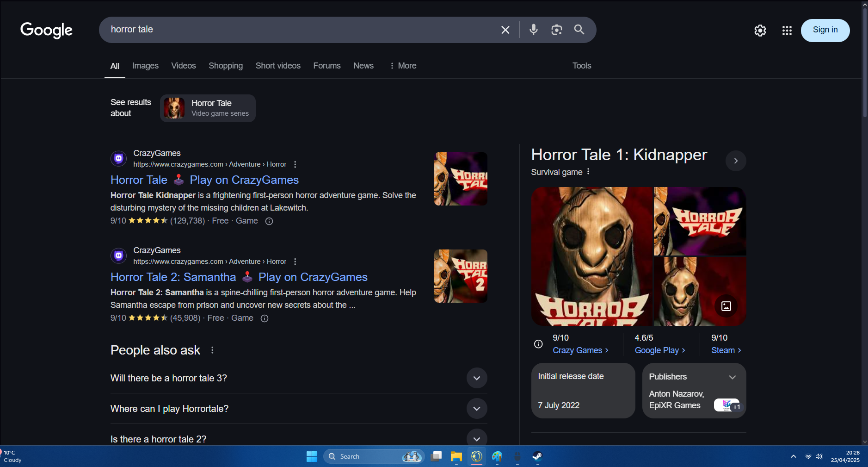
Task: Click the ratings info icon in knowledge panel
Action: point(538,344)
